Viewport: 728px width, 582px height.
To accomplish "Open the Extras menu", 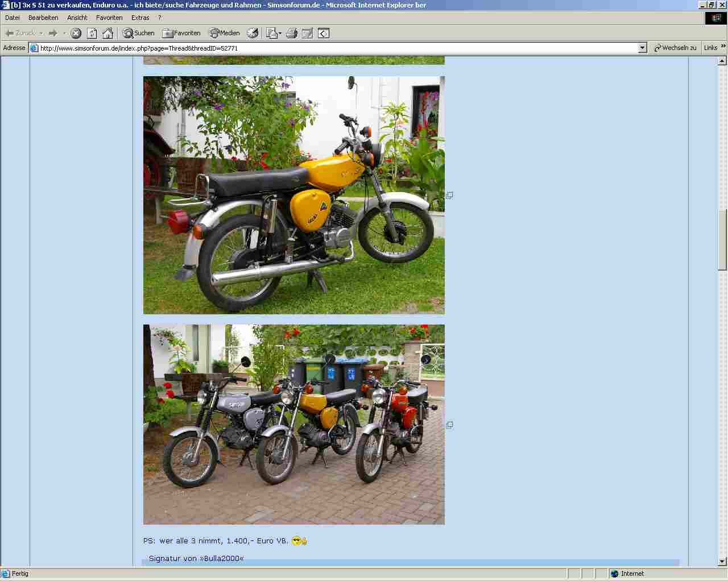I will [x=140, y=18].
